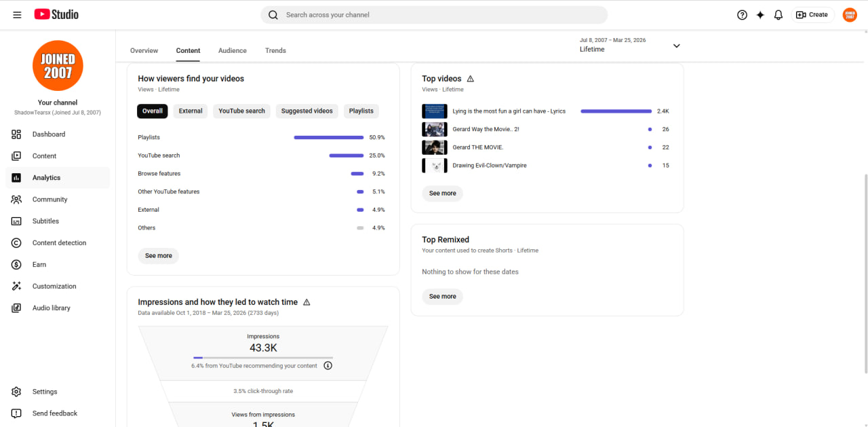Open Content detection in the sidebar
868x427 pixels.
(58, 243)
